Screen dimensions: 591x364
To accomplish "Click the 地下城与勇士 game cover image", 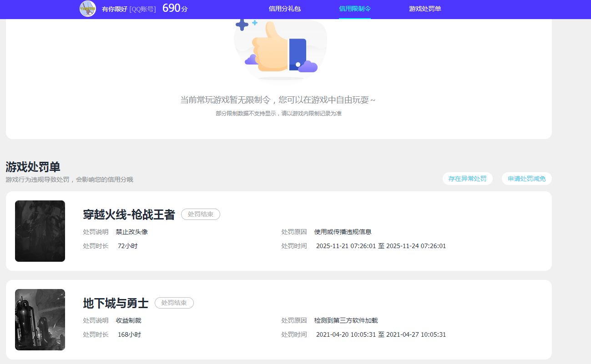I will point(40,319).
